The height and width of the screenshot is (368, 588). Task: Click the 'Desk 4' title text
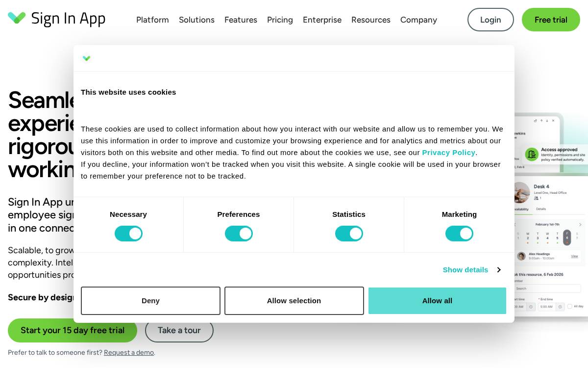[541, 186]
